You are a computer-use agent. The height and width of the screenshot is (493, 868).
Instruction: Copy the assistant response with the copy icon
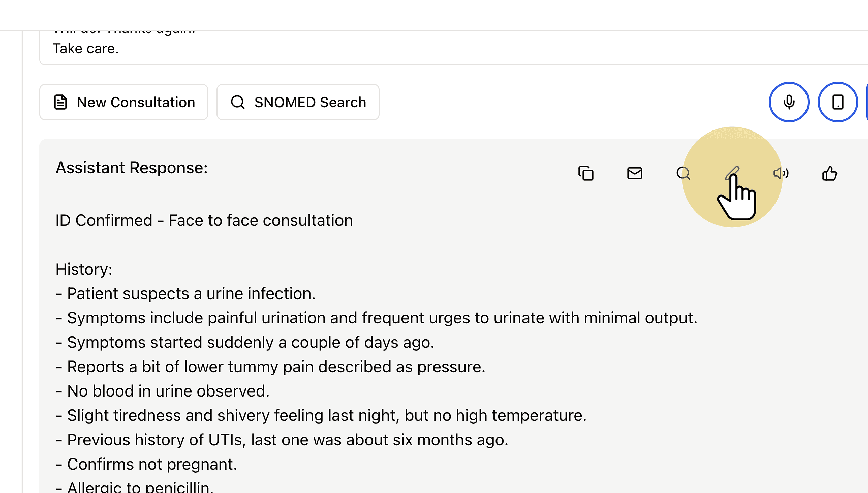tap(586, 173)
